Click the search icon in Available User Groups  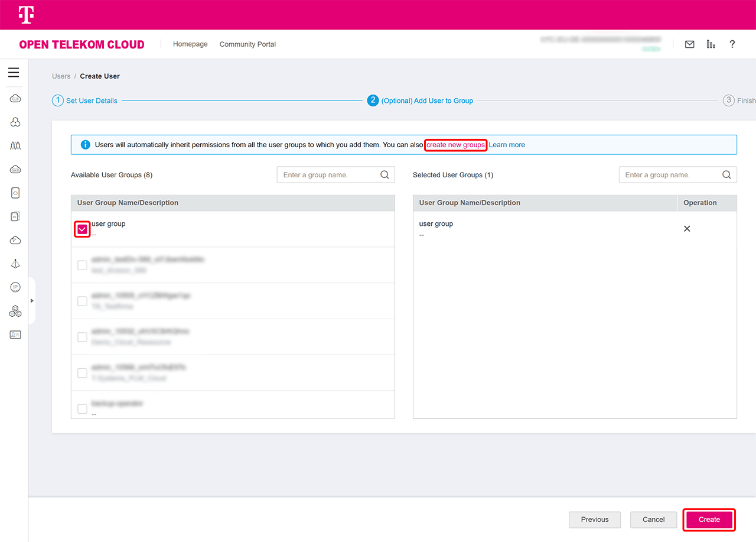pos(384,175)
